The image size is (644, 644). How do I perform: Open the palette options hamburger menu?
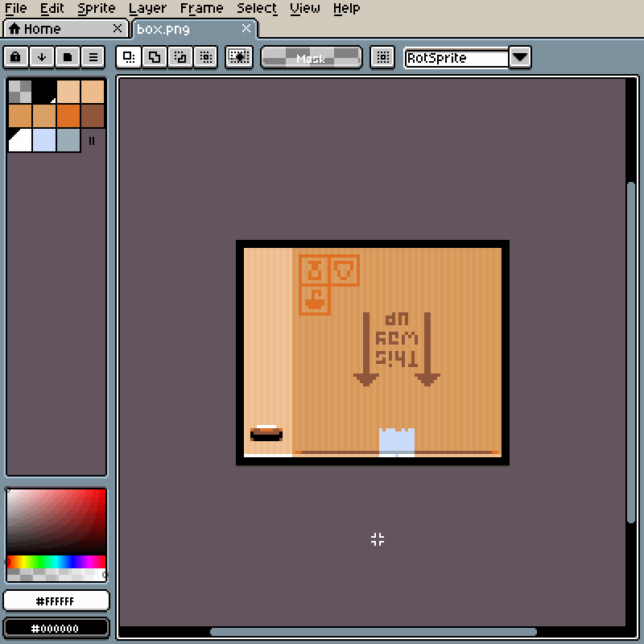click(x=93, y=57)
